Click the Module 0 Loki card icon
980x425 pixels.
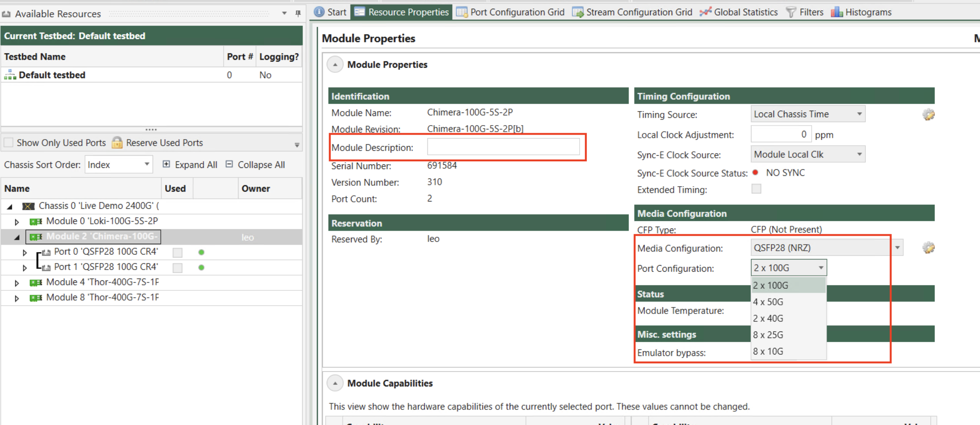tap(36, 221)
